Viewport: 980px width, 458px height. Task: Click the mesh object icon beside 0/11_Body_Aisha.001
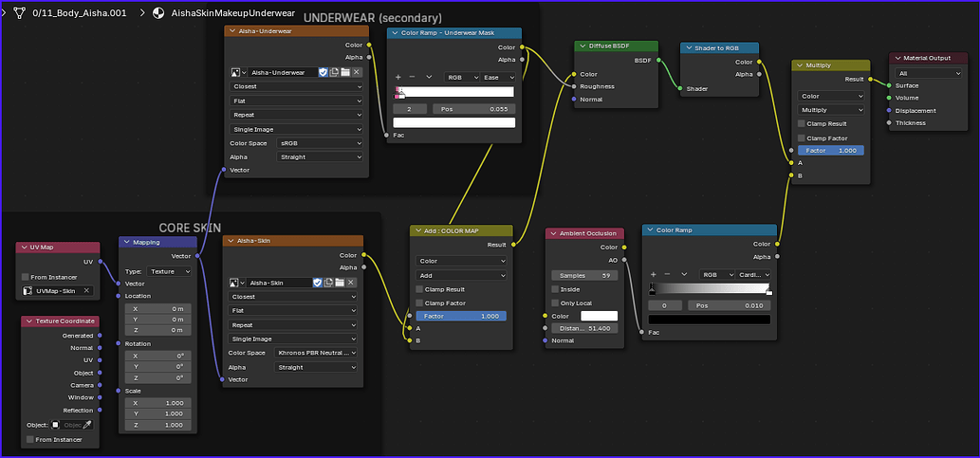(20, 12)
